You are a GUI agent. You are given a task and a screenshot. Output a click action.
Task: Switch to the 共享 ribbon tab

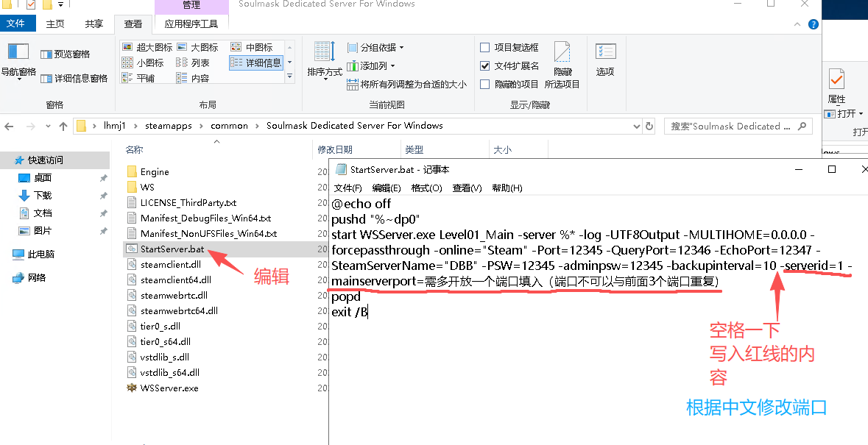[94, 24]
